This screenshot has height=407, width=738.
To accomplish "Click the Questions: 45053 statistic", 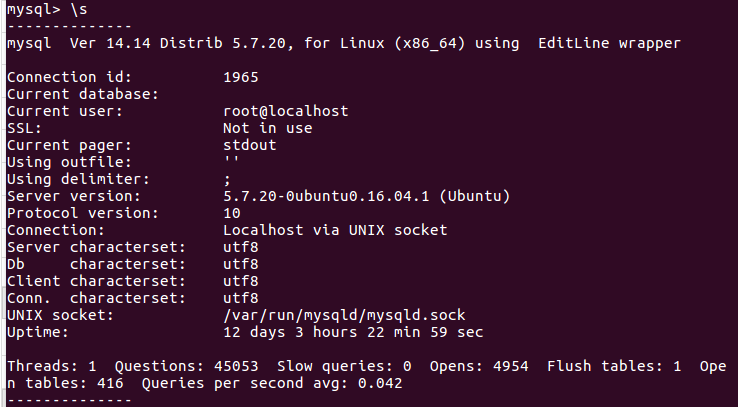I will tap(186, 366).
